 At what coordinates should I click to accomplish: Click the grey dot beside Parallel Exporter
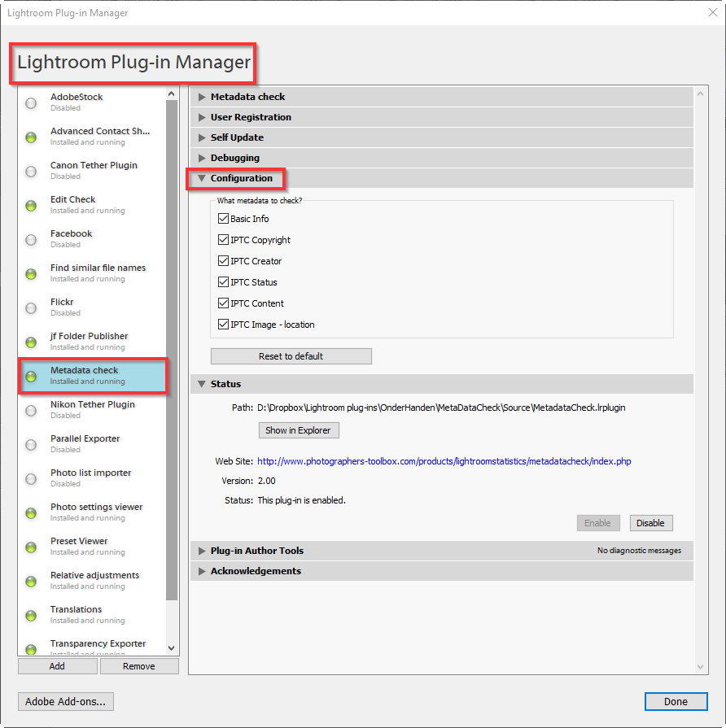click(x=31, y=445)
